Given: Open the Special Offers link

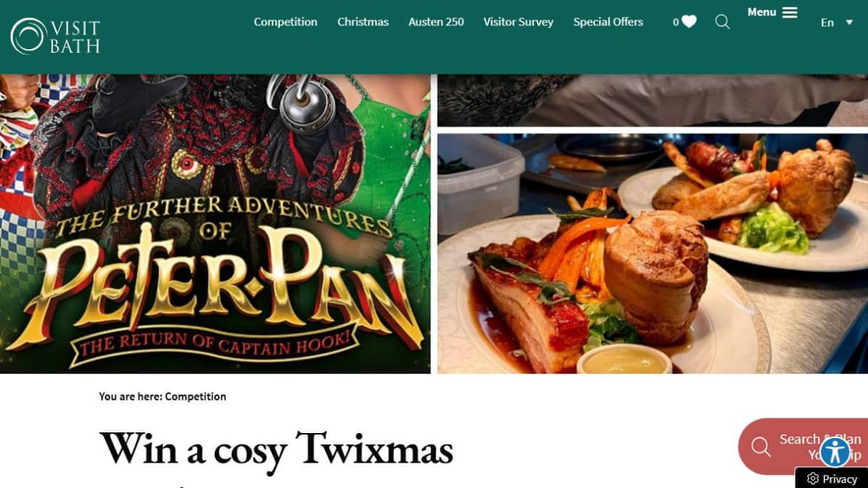Looking at the screenshot, I should pos(608,22).
